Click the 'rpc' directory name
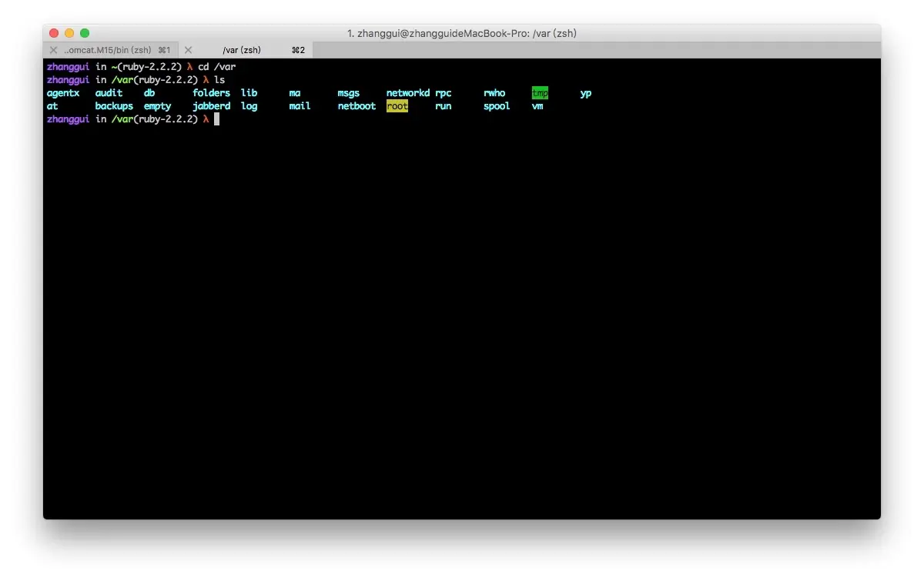The height and width of the screenshot is (581, 924). (x=443, y=93)
